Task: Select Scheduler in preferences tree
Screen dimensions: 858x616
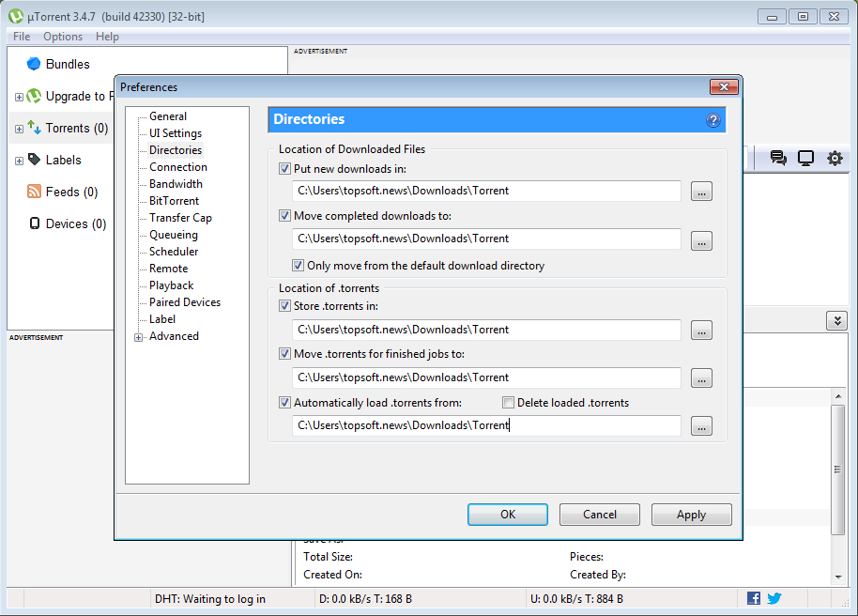Action: click(174, 252)
